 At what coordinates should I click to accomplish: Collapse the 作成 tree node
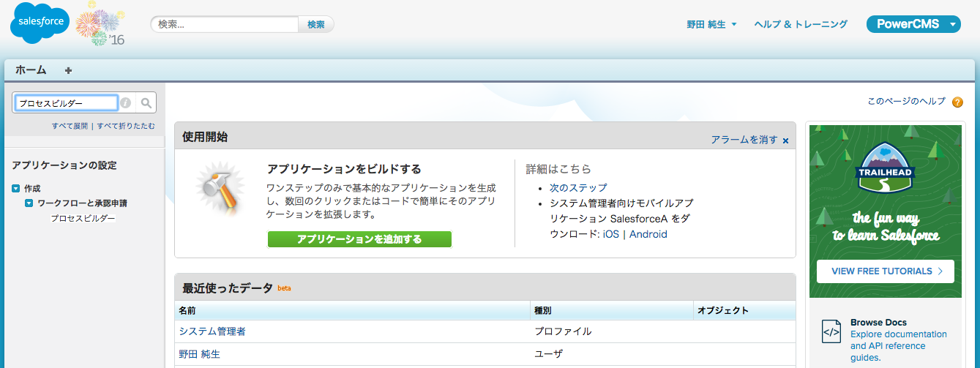16,189
